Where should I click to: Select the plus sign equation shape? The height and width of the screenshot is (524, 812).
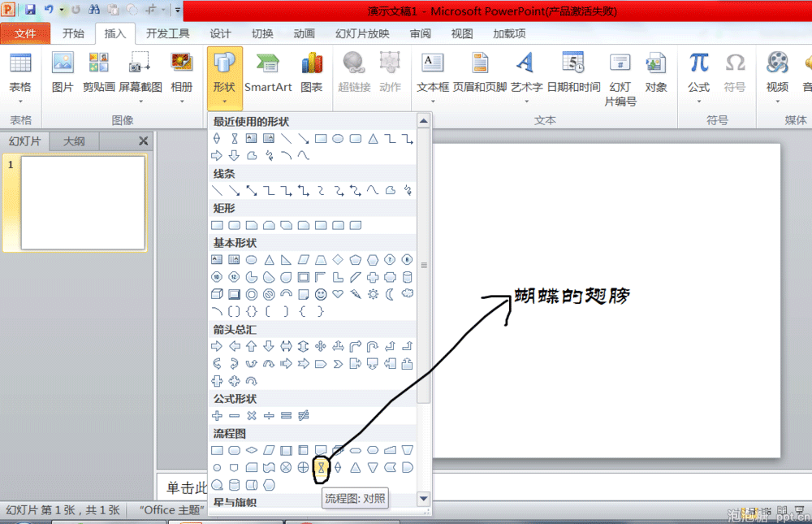(217, 416)
